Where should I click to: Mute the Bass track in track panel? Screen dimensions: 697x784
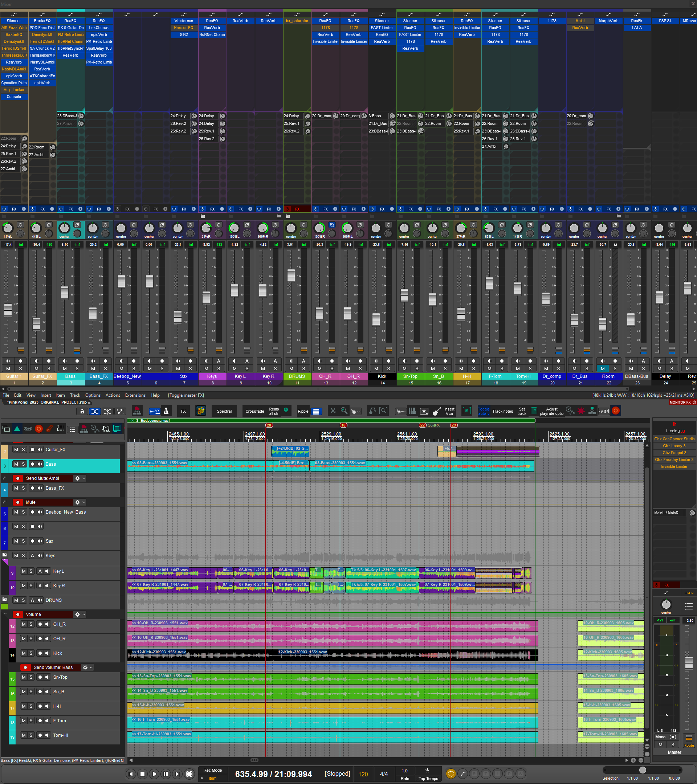pos(16,464)
